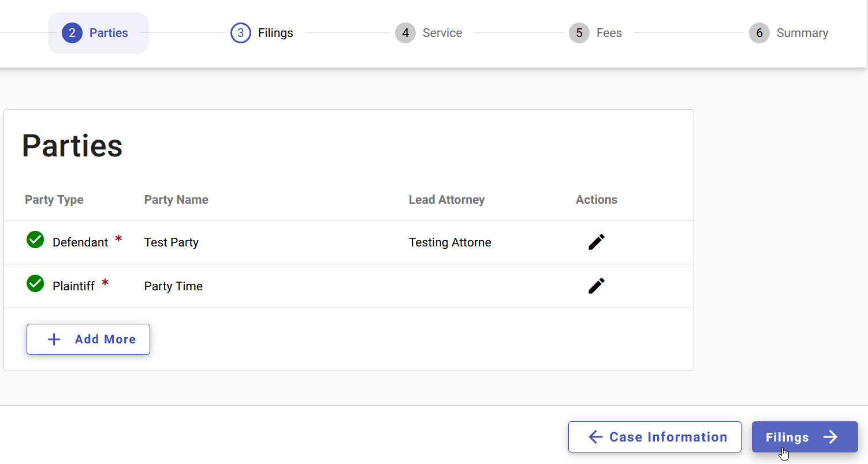The height and width of the screenshot is (464, 868).
Task: Click the Party Name column header
Action: 176,200
